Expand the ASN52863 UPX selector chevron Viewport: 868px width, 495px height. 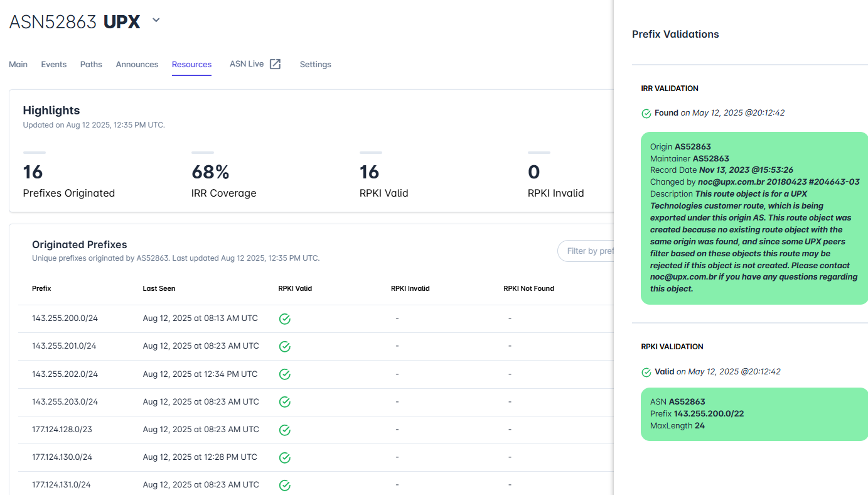tap(156, 20)
